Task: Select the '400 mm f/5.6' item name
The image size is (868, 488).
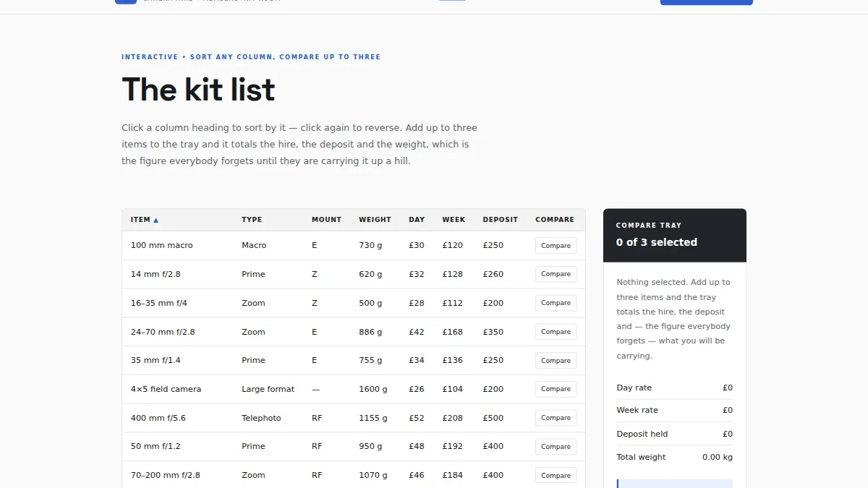Action: pos(158,418)
